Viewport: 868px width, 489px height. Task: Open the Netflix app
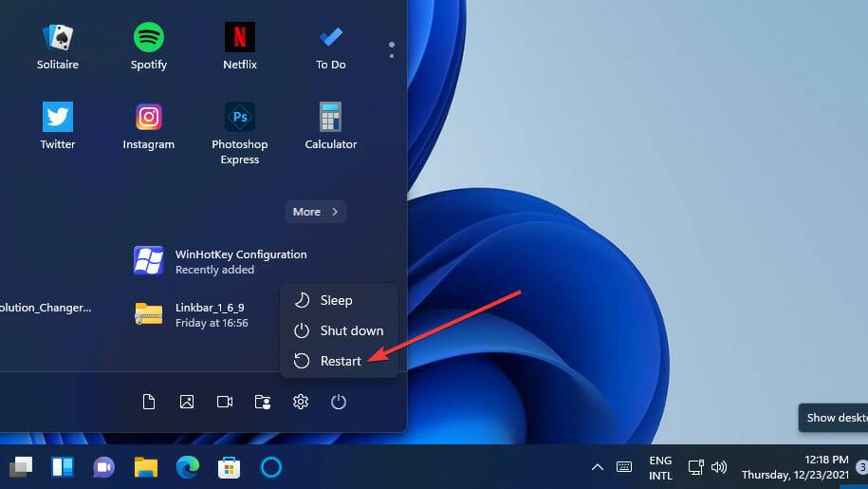click(240, 47)
